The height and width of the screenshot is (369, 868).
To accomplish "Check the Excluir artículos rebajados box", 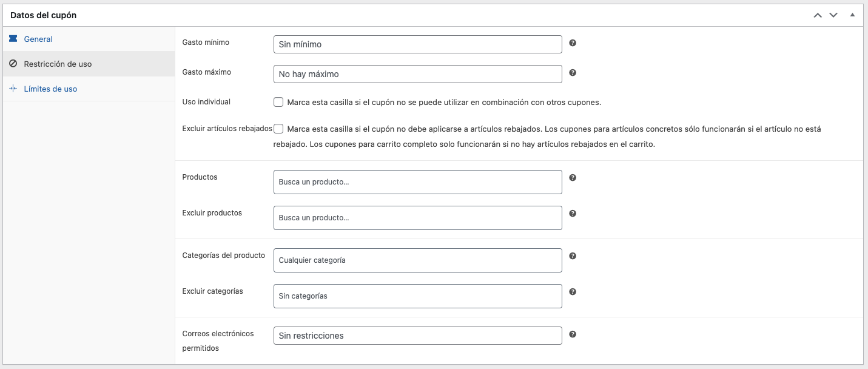I will click(x=278, y=129).
